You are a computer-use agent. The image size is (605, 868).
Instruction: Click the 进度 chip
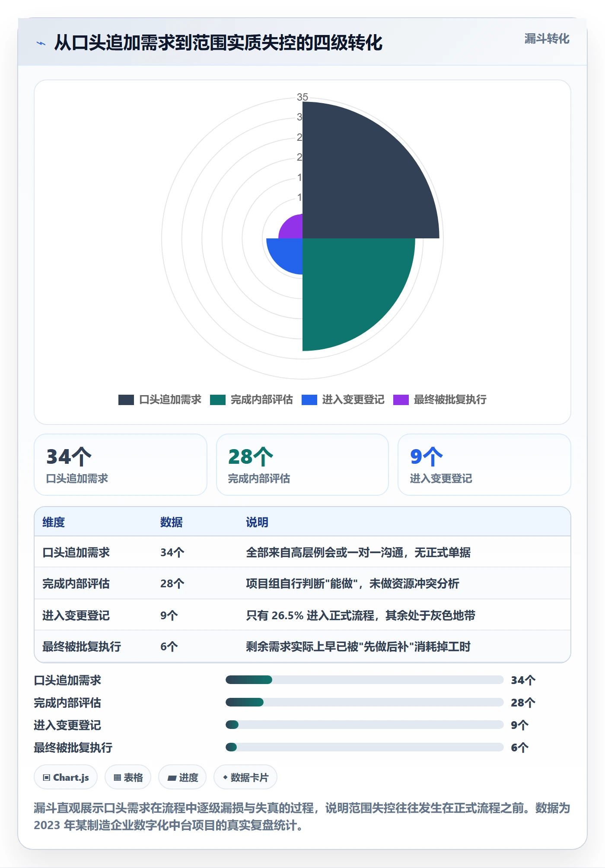(182, 777)
